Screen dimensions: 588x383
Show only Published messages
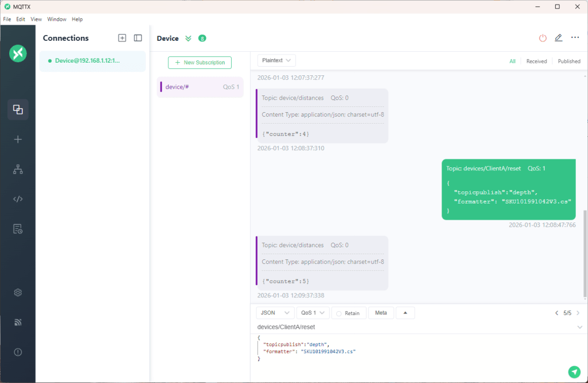569,61
